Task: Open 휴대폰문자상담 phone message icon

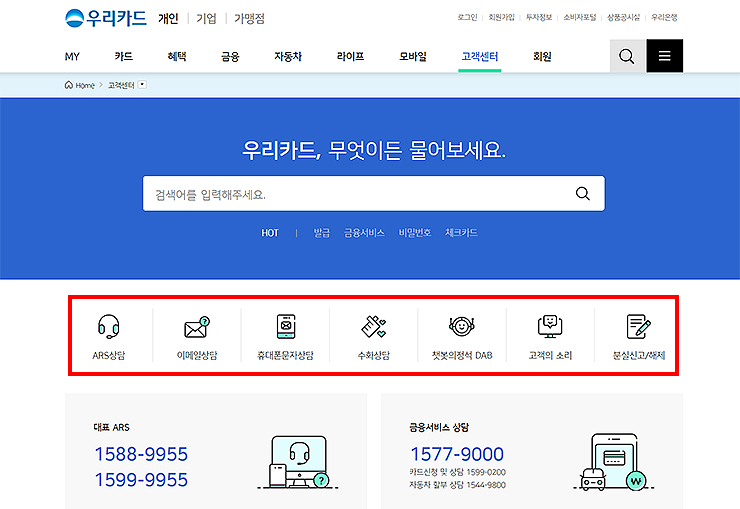Action: (x=286, y=326)
